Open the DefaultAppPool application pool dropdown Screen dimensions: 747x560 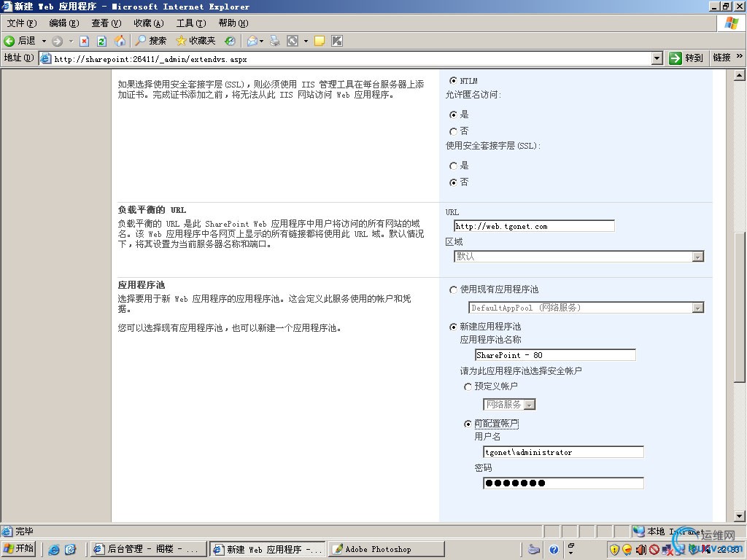[x=697, y=308]
